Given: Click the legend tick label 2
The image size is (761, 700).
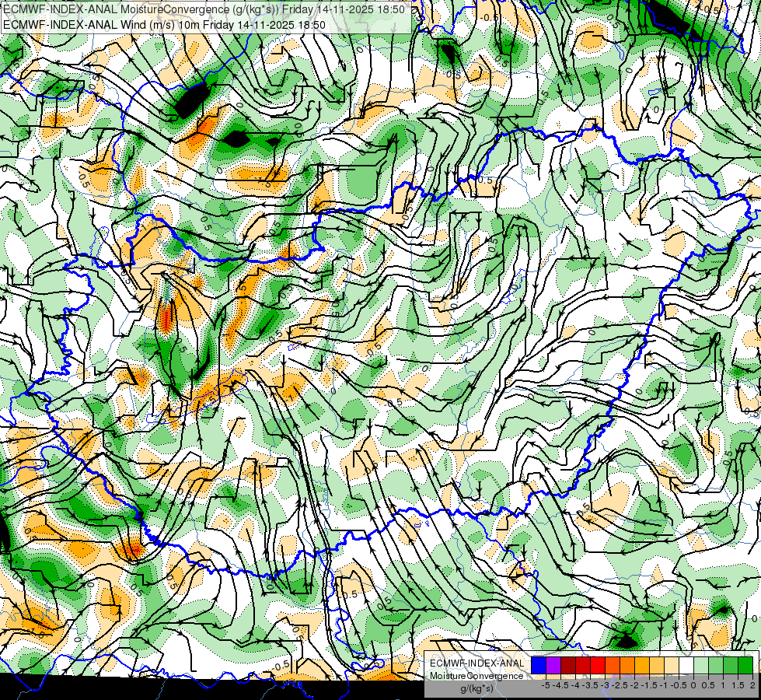Looking at the screenshot, I should pos(752,685).
